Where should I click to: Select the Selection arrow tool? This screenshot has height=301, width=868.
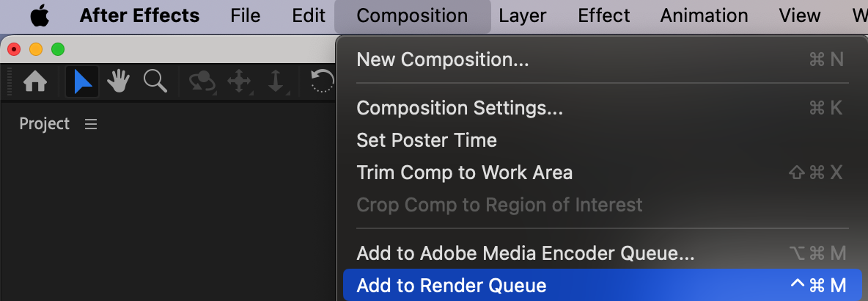[82, 81]
